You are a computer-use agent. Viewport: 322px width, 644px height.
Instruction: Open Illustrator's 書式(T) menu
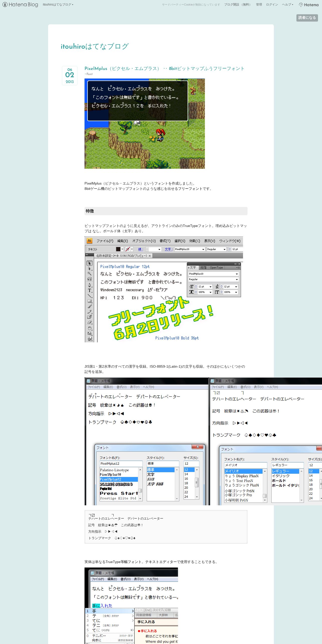coord(165,241)
